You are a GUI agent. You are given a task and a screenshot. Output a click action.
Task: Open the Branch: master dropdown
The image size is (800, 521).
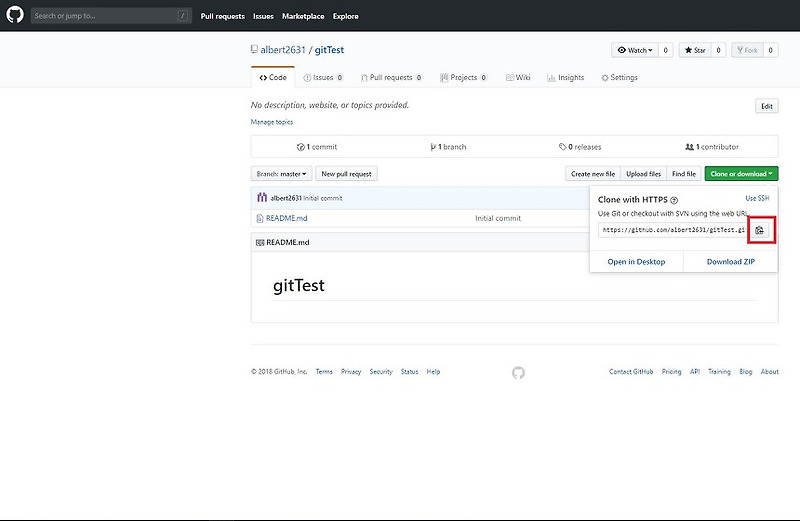(x=281, y=174)
